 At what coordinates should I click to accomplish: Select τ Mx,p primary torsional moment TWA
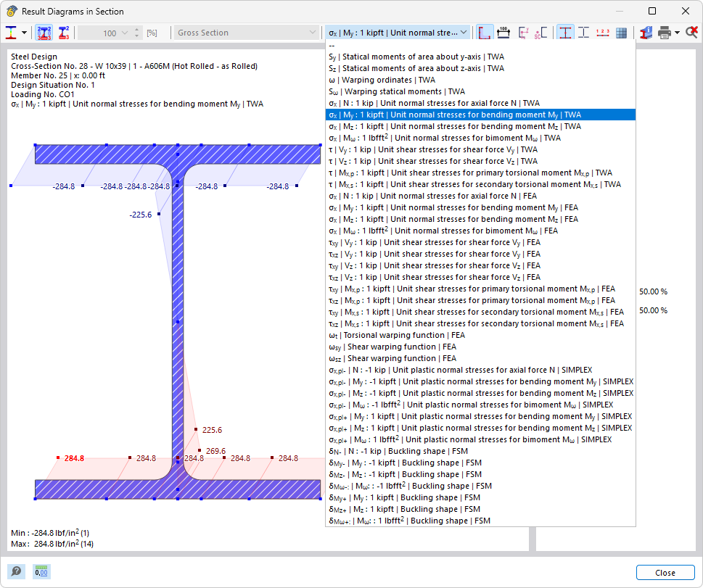point(480,173)
